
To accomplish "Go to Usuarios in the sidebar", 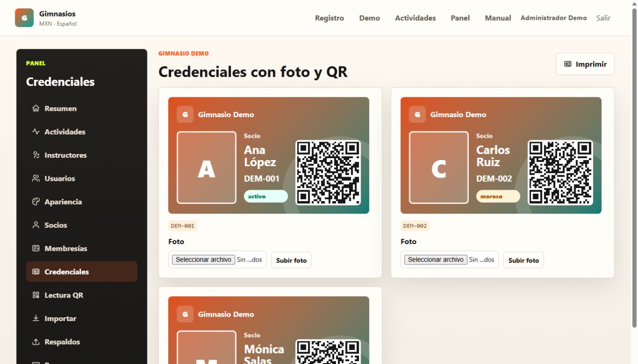I will pos(82,178).
